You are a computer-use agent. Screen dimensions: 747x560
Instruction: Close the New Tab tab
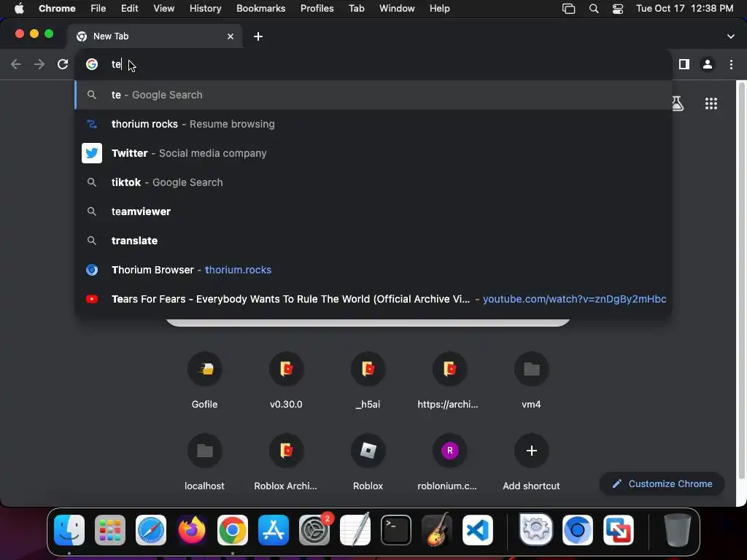click(x=231, y=36)
